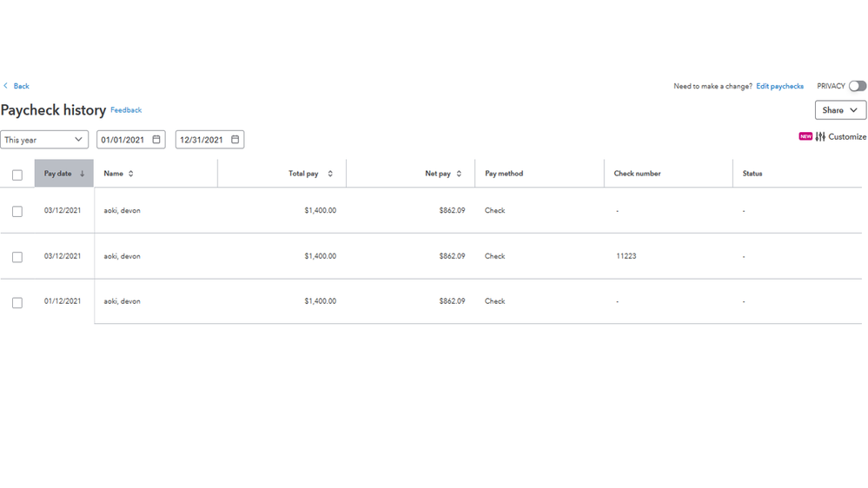Viewport: 868px width, 488px height.
Task: Open the Feedback link
Action: pyautogui.click(x=126, y=110)
